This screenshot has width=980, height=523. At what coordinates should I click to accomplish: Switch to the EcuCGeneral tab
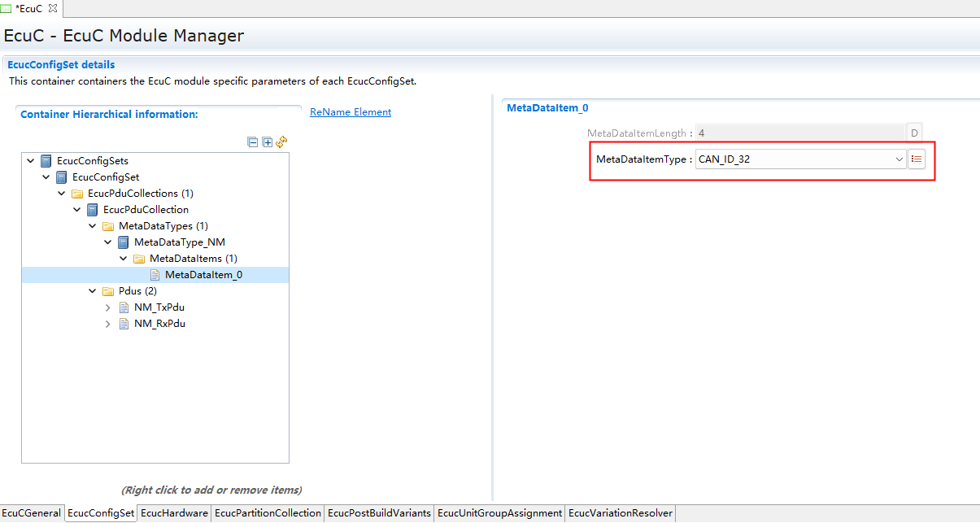[x=32, y=513]
